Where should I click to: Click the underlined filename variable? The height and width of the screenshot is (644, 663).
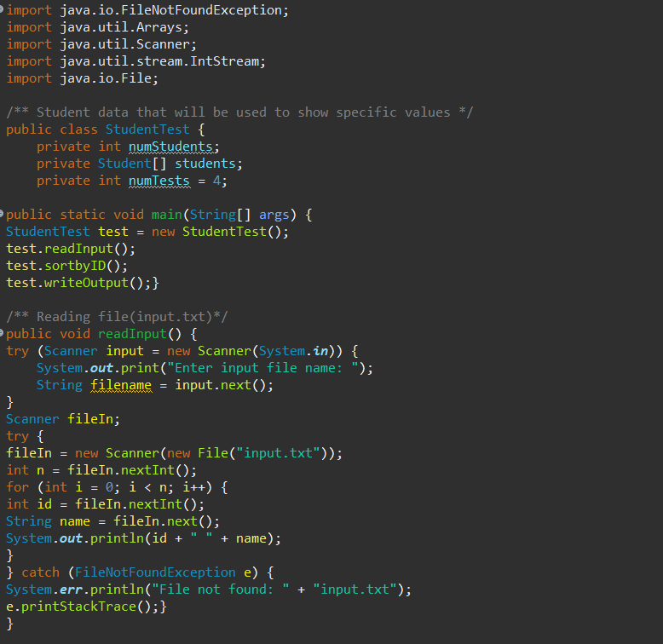pyautogui.click(x=121, y=385)
